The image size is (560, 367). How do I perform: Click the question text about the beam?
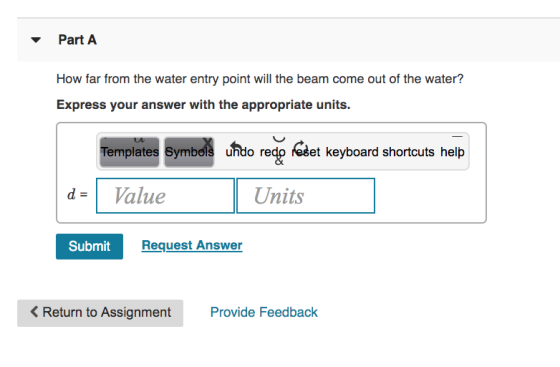[260, 79]
